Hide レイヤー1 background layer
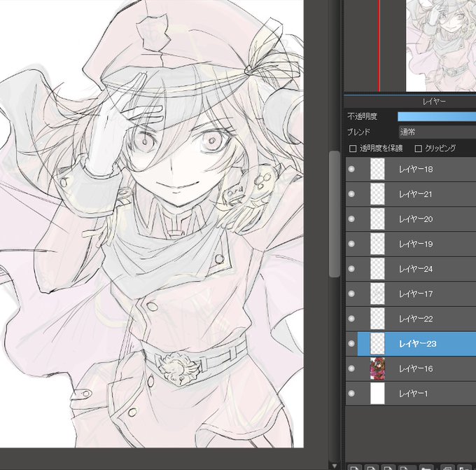This screenshot has width=476, height=470. pos(351,394)
